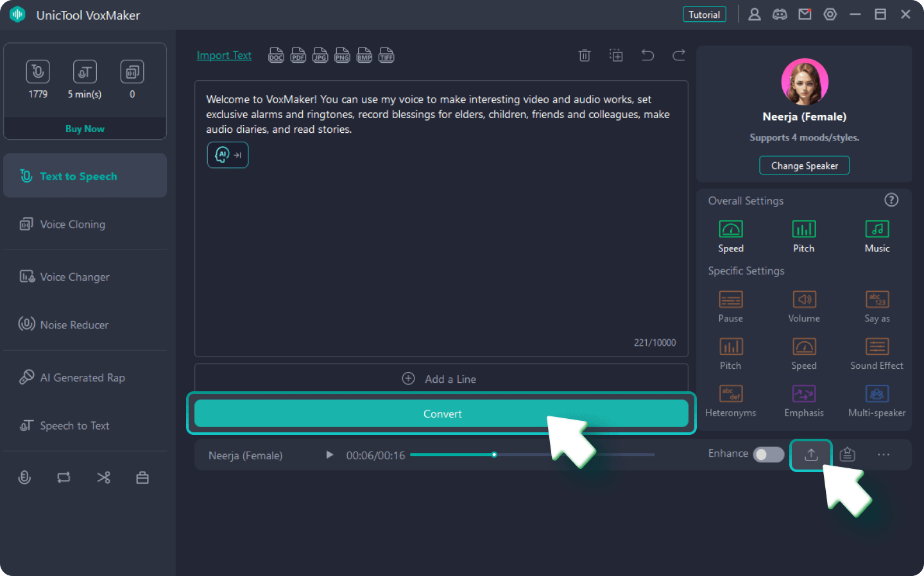Import a PDF file
Image resolution: width=924 pixels, height=576 pixels.
[x=298, y=55]
